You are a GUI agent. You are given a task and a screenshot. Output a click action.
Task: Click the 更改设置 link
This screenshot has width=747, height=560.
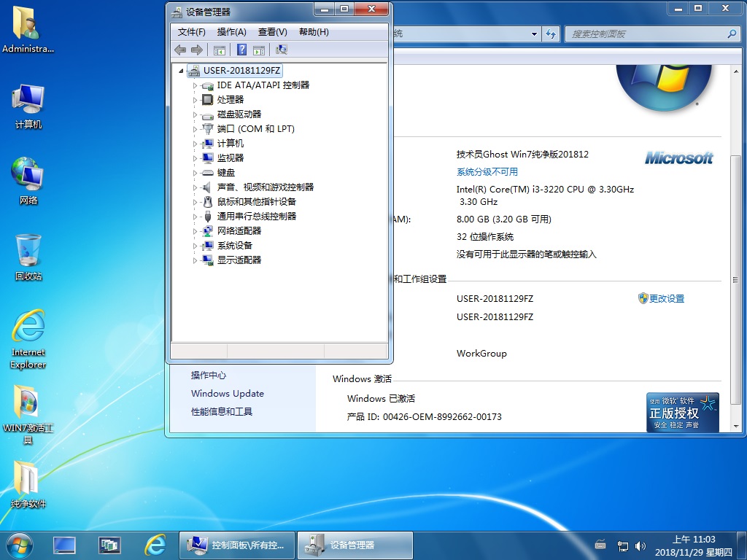[x=666, y=299]
